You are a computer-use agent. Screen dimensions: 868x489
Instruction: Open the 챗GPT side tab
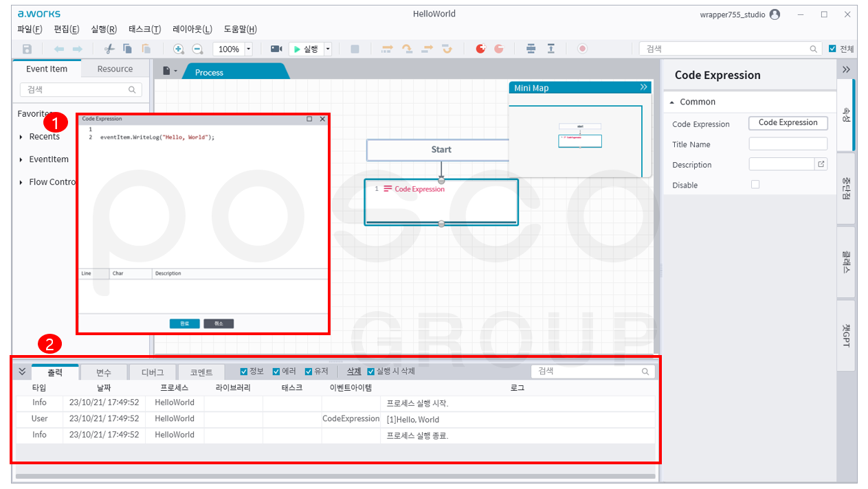pyautogui.click(x=846, y=336)
